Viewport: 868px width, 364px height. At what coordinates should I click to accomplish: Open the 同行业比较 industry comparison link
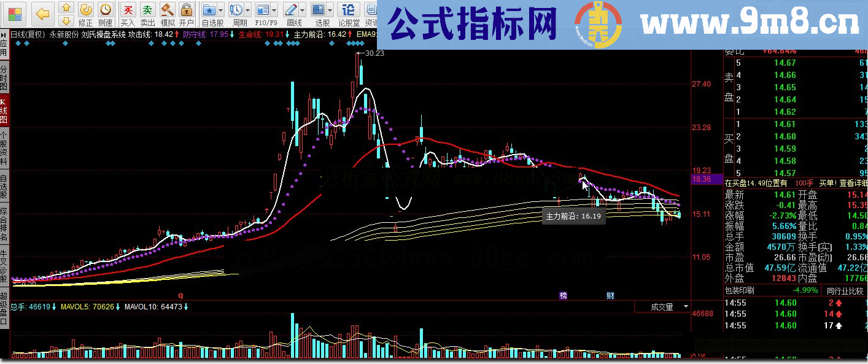tap(845, 289)
